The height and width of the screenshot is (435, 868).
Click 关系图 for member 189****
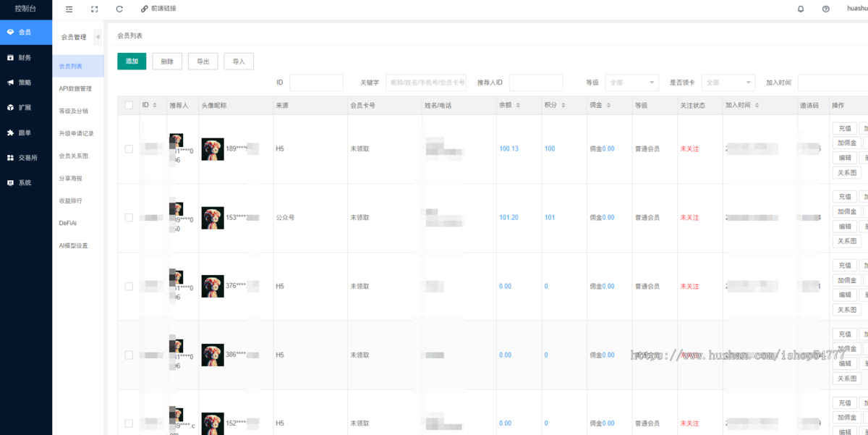[847, 172]
